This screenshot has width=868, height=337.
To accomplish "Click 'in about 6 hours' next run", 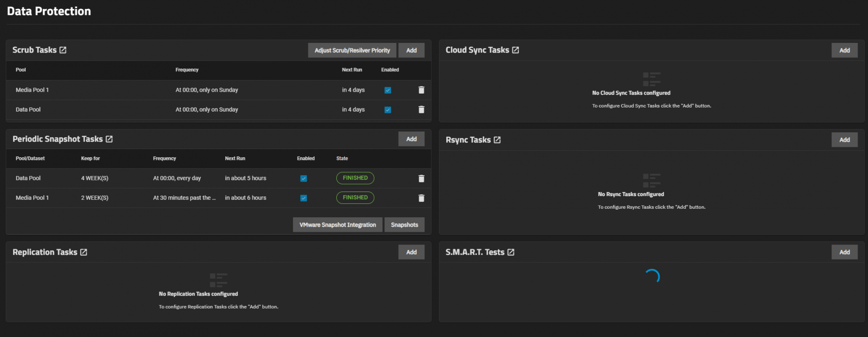I will pyautogui.click(x=245, y=197).
